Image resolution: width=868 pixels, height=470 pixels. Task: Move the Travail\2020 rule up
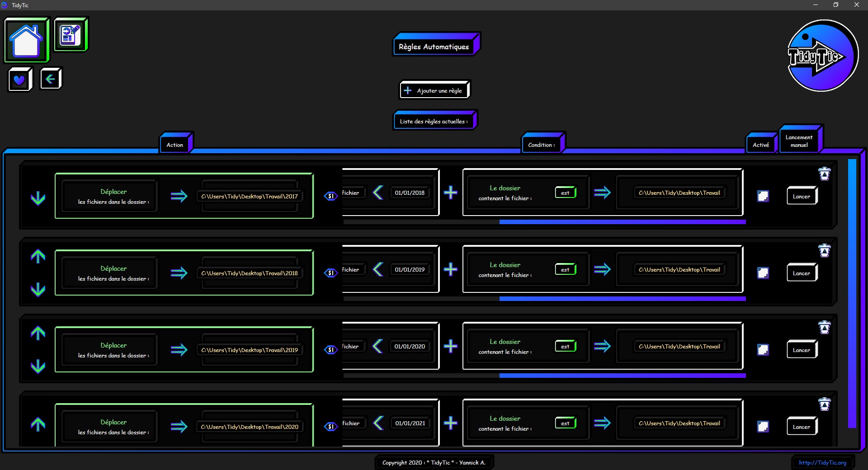click(38, 424)
